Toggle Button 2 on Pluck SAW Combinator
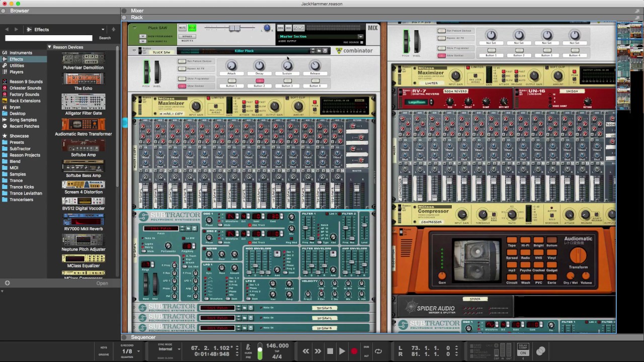644x362 pixels. pos(260,80)
